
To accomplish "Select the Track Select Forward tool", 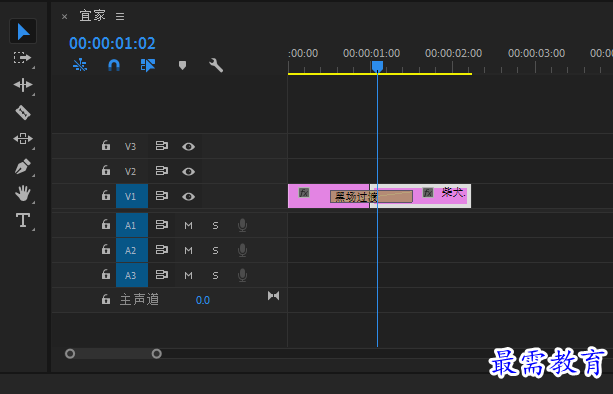I will tap(22, 58).
